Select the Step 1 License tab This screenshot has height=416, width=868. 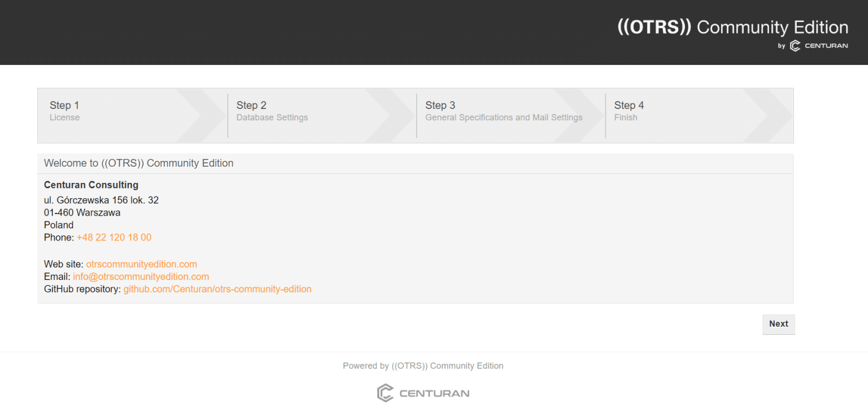pyautogui.click(x=64, y=111)
